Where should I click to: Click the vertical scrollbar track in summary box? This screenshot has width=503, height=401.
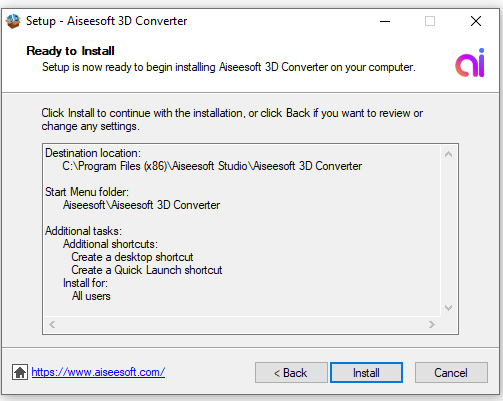coord(448,231)
